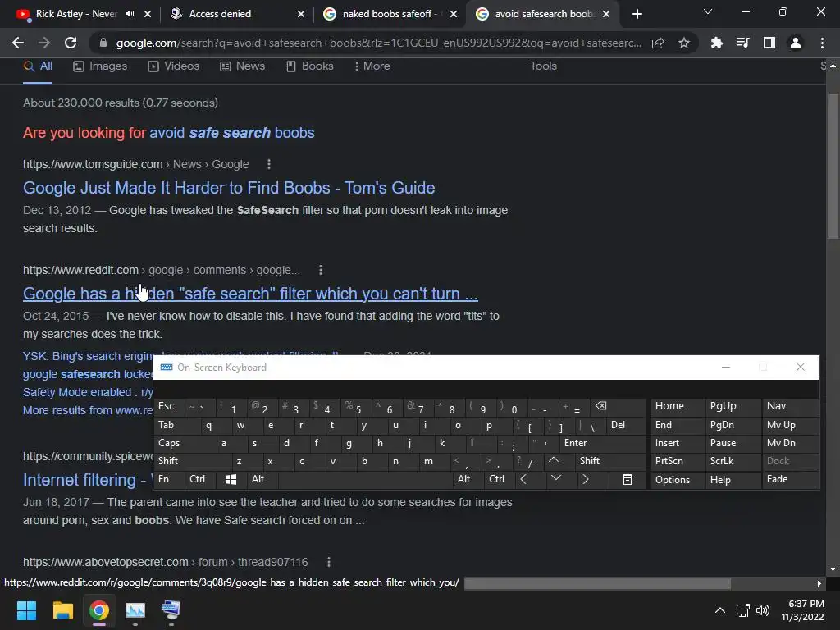This screenshot has height=630, width=840.
Task: Select the Images search filter
Action: pyautogui.click(x=100, y=66)
